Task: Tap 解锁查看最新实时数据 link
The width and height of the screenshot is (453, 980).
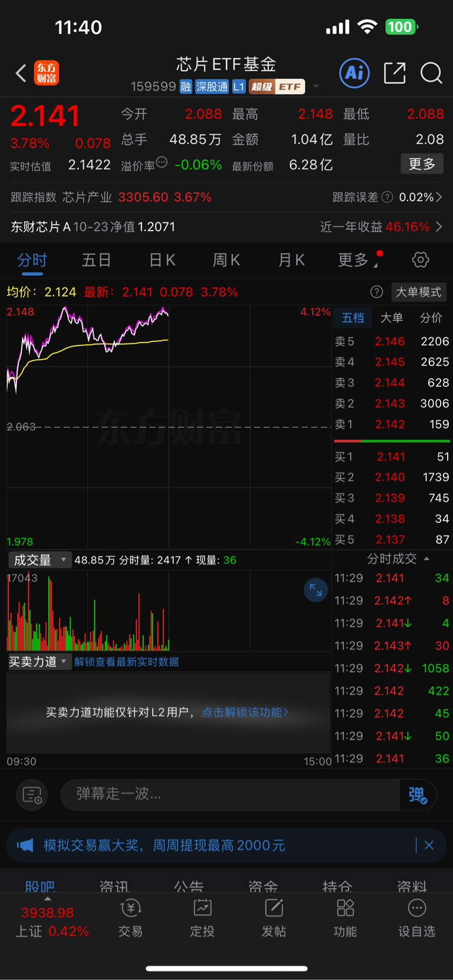Action: tap(126, 662)
